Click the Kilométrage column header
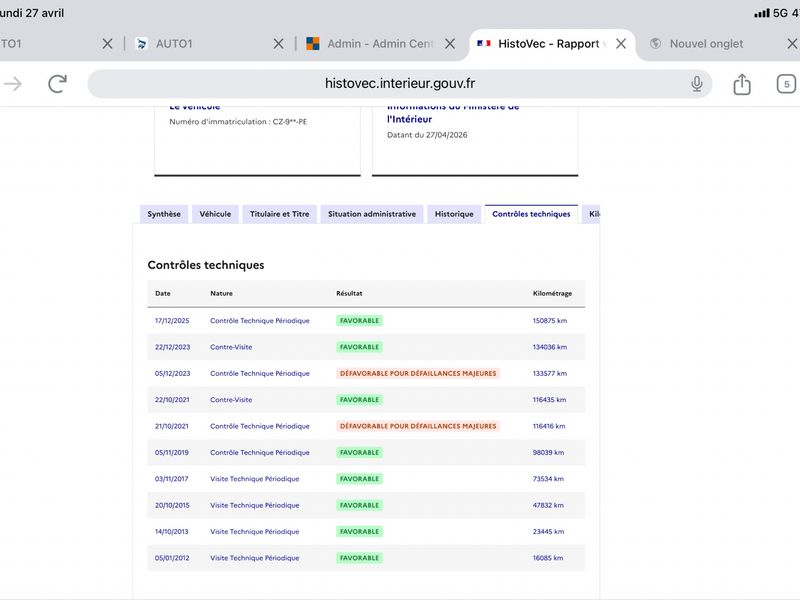Image resolution: width=800 pixels, height=600 pixels. tap(552, 293)
